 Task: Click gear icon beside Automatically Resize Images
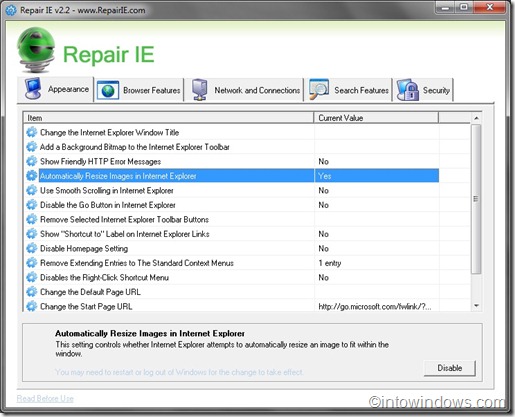(32, 176)
